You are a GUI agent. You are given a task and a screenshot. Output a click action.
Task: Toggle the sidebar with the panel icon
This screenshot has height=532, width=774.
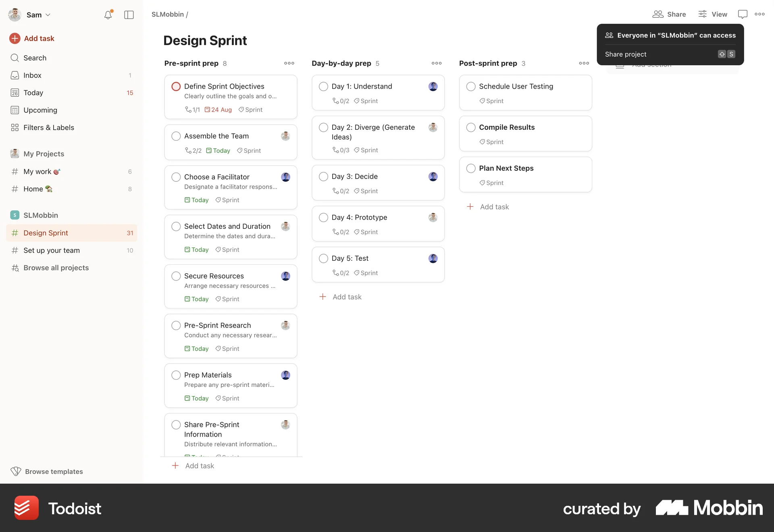129,15
